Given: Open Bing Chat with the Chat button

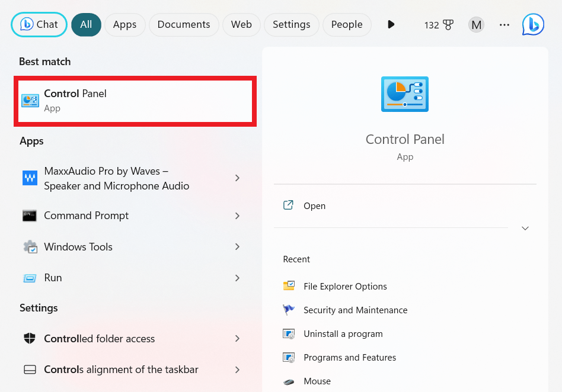Looking at the screenshot, I should point(39,24).
